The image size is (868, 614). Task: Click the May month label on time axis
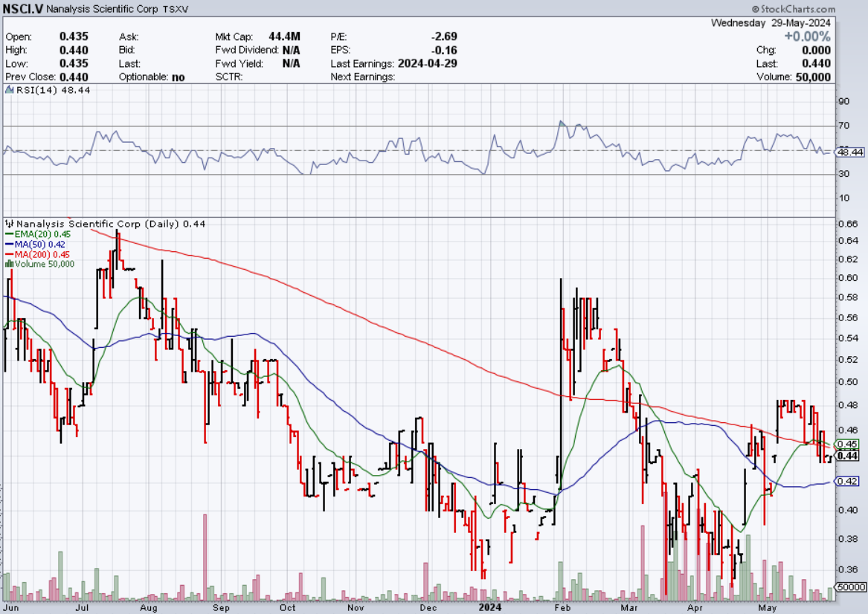767,607
